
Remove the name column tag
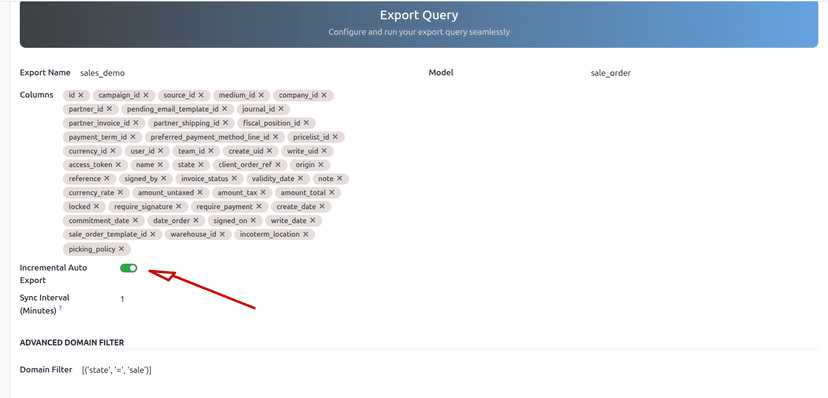(x=161, y=164)
